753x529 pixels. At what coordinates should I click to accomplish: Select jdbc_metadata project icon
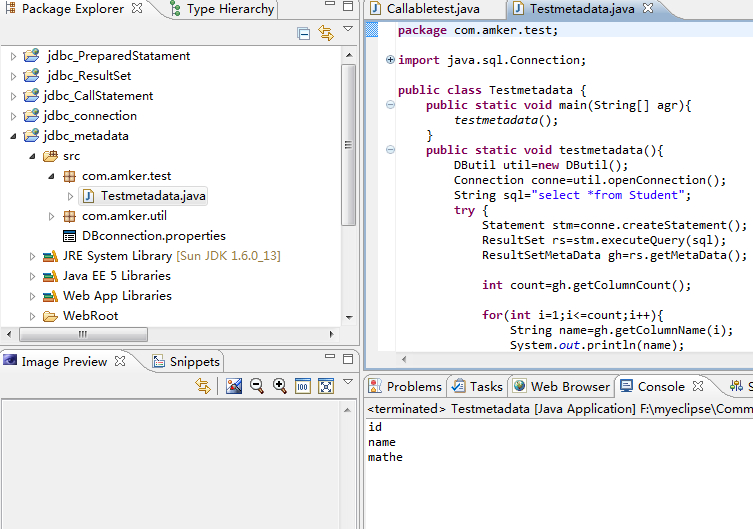(x=32, y=136)
